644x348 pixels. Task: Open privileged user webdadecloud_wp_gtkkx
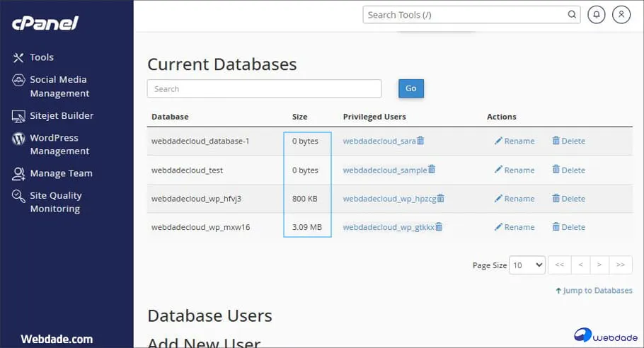(389, 227)
